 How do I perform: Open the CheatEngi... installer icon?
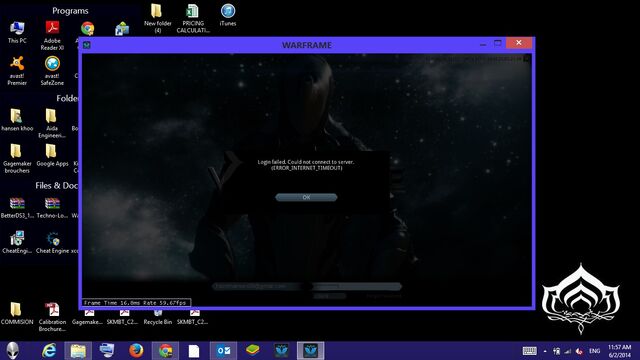pyautogui.click(x=17, y=242)
